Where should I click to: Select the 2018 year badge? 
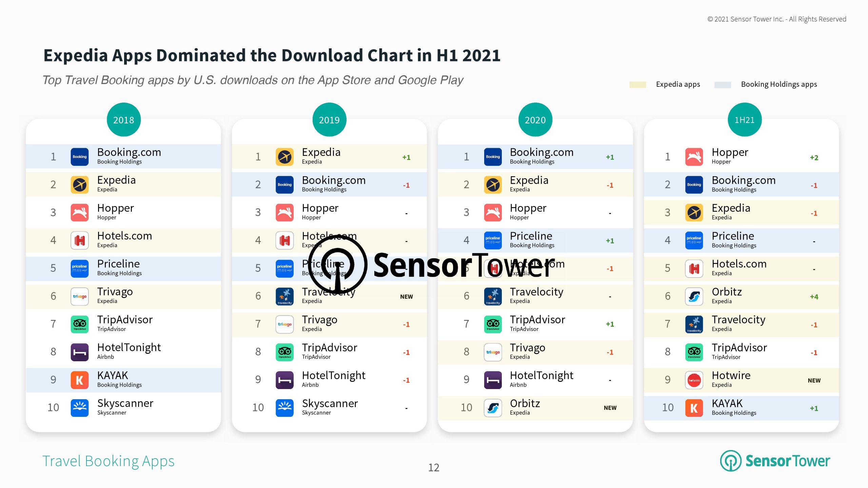coord(123,120)
